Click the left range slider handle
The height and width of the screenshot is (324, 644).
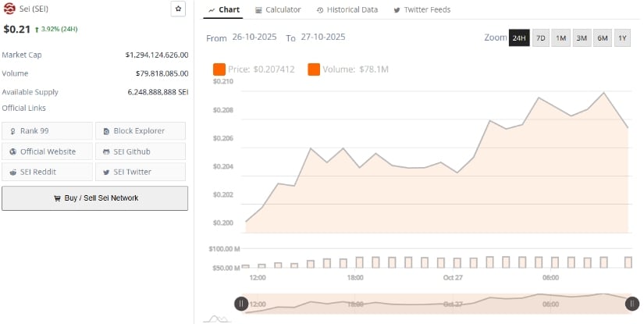click(242, 304)
